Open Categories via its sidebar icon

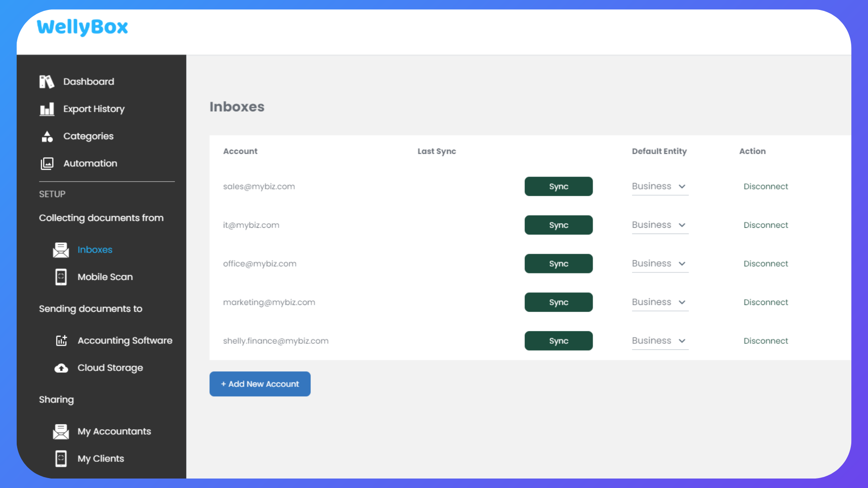point(47,136)
